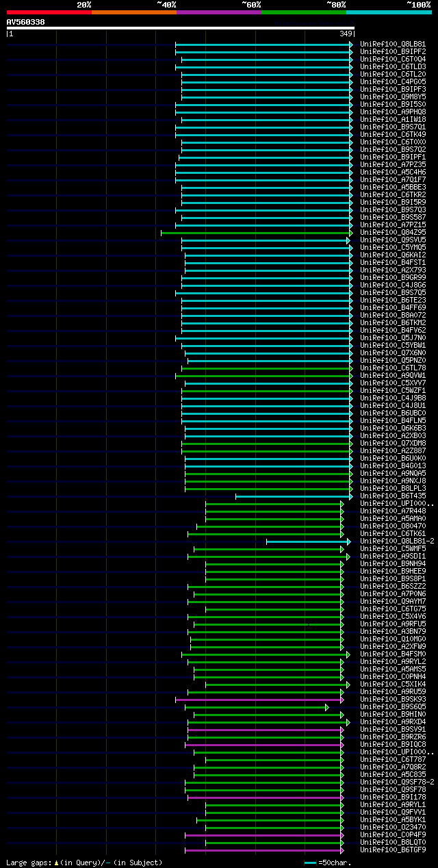Select the UniRef100_B8LPL3 label
This screenshot has height=868, width=438.
tap(393, 489)
